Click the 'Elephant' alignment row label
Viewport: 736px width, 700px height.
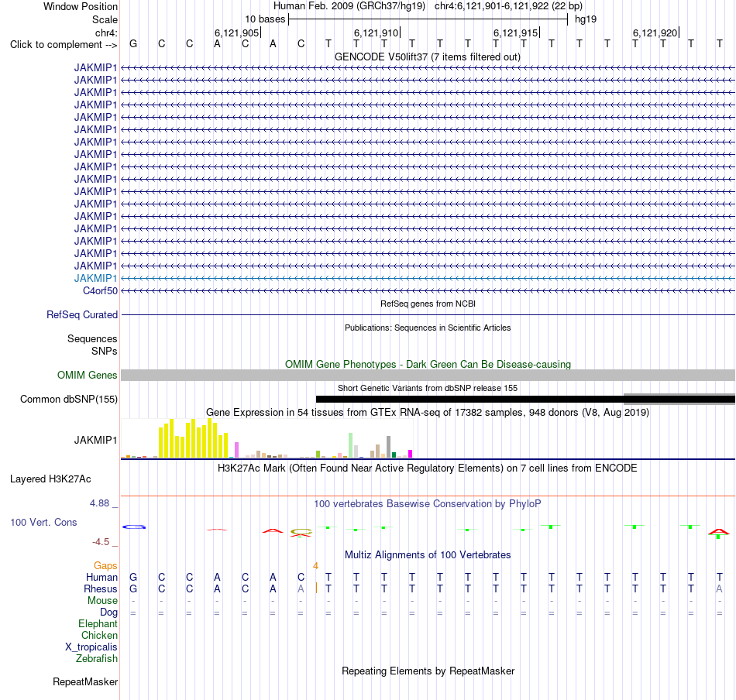98,624
